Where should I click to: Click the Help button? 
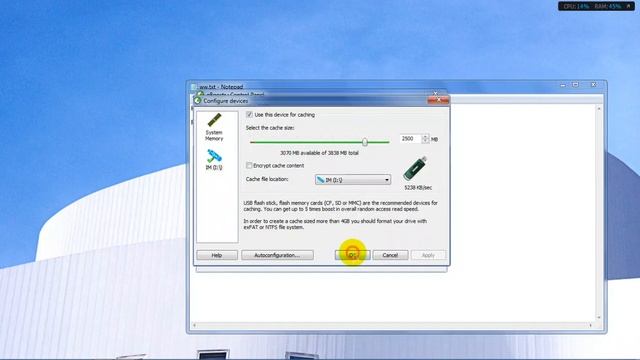click(x=217, y=255)
